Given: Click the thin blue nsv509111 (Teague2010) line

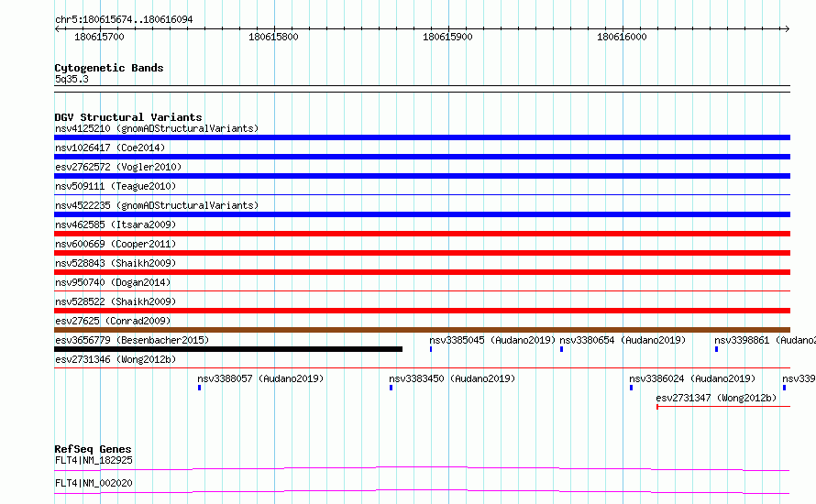Looking at the screenshot, I should 422,195.
